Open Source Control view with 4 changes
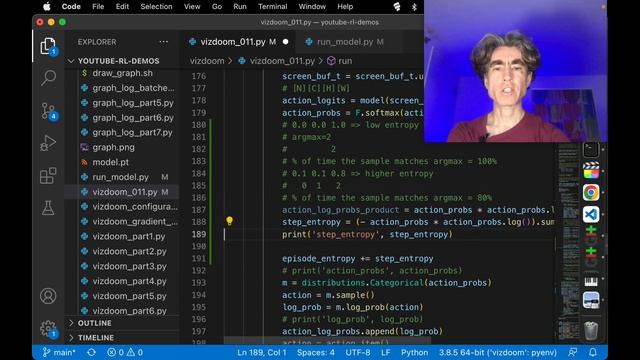This screenshot has height=360, width=640. pyautogui.click(x=48, y=111)
